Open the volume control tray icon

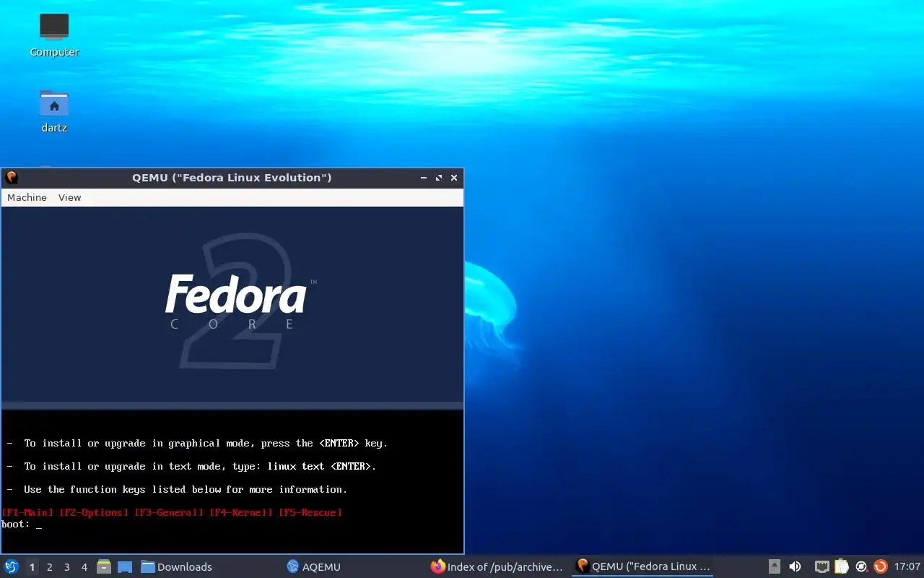(795, 566)
